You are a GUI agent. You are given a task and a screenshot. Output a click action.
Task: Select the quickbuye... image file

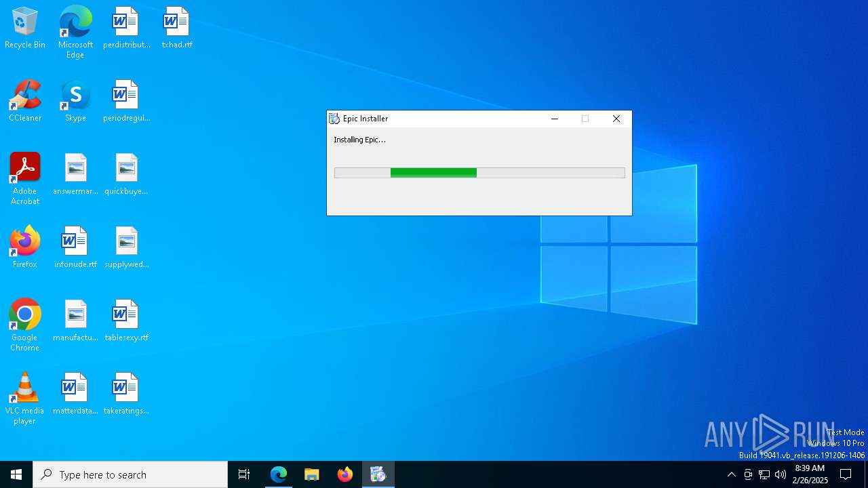point(126,175)
